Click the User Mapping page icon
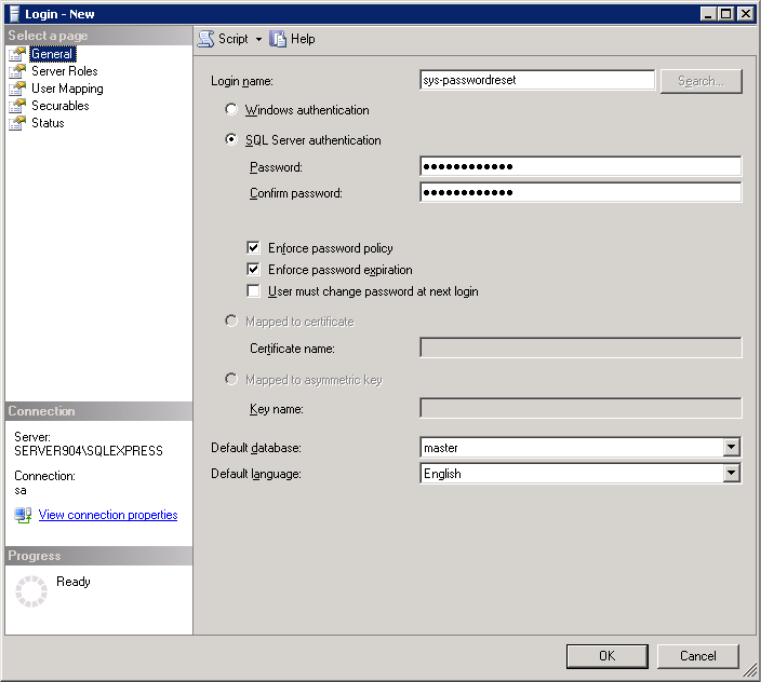The height and width of the screenshot is (682, 761). 17,88
